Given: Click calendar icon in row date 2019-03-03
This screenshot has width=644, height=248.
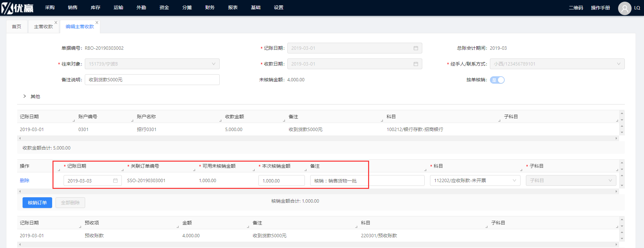Looking at the screenshot, I should (115, 180).
